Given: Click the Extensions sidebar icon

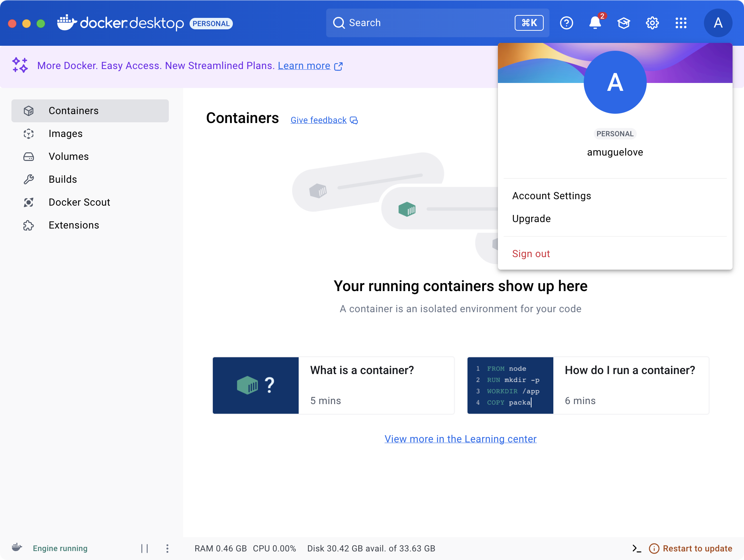Looking at the screenshot, I should (x=29, y=225).
